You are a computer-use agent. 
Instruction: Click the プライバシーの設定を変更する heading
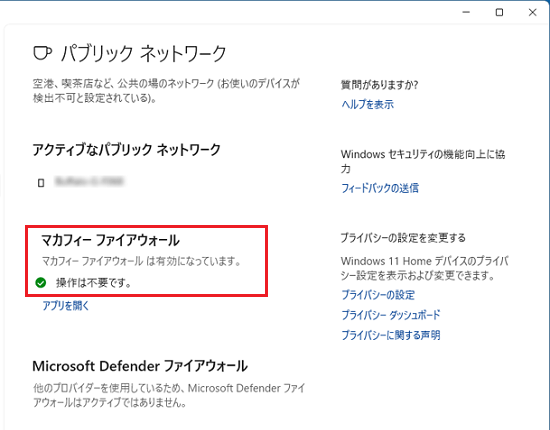[x=403, y=238]
